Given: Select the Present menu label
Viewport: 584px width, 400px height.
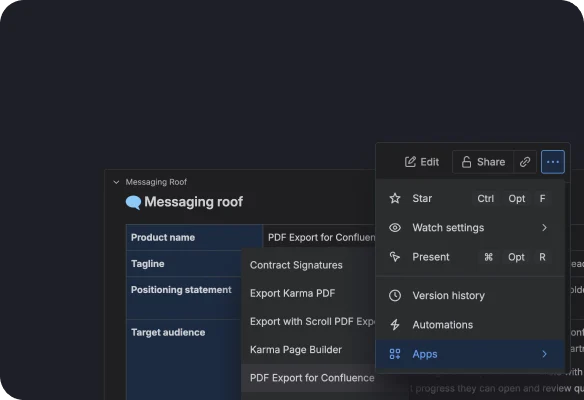Looking at the screenshot, I should click(x=431, y=257).
